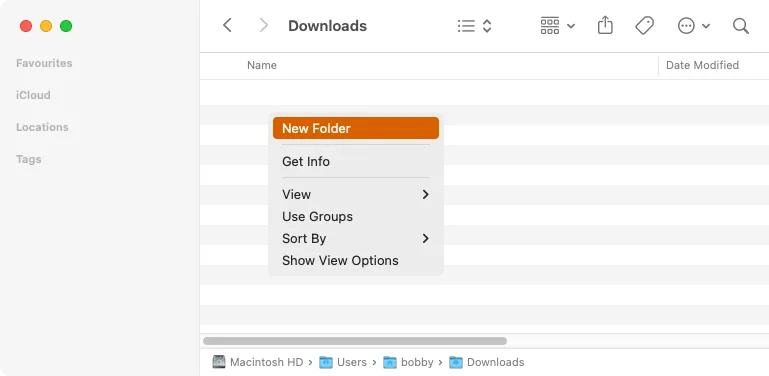Sort by the Name column header
Screen dimensions: 769x376
point(262,65)
